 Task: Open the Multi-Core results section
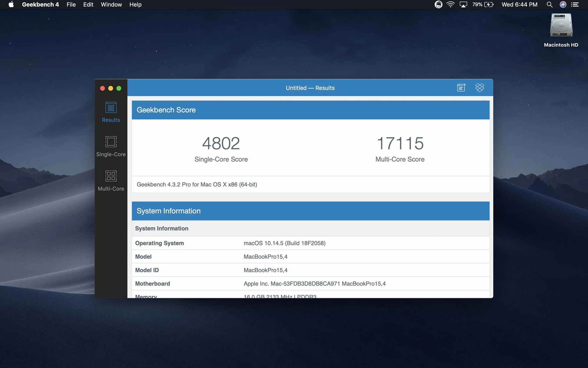[x=111, y=181]
